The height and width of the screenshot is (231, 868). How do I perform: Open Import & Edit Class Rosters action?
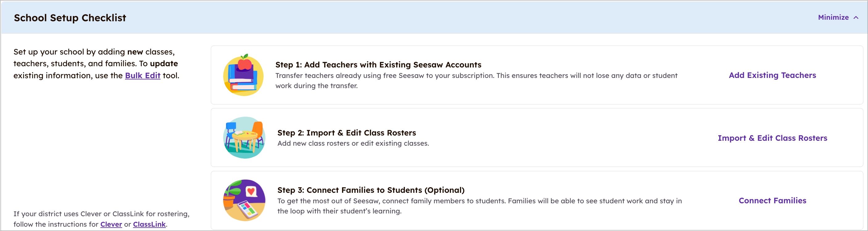772,138
